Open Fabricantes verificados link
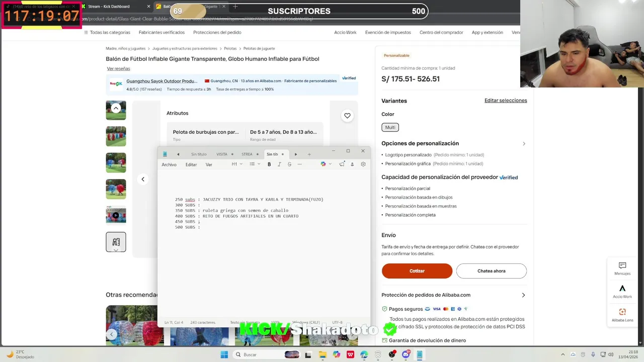Viewport: 644px width, 362px height. pos(162,32)
